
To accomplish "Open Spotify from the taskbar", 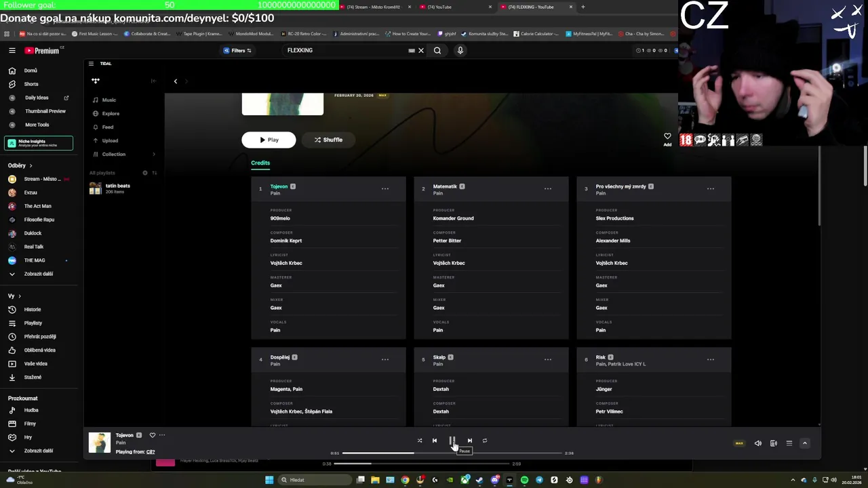I will pyautogui.click(x=524, y=480).
